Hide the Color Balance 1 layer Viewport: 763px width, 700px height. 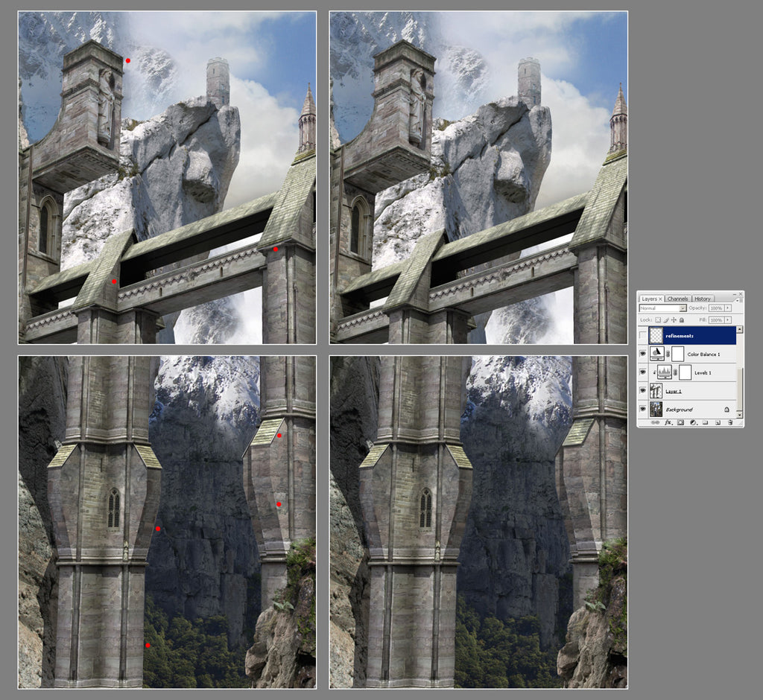[642, 354]
